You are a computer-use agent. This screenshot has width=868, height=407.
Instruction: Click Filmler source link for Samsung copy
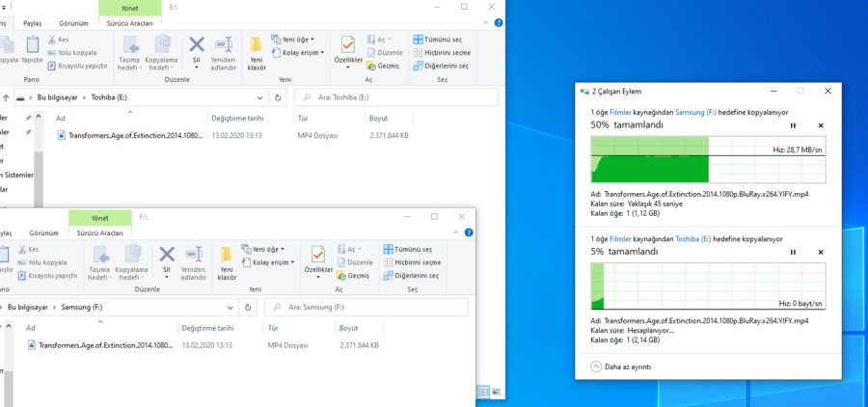(x=620, y=112)
